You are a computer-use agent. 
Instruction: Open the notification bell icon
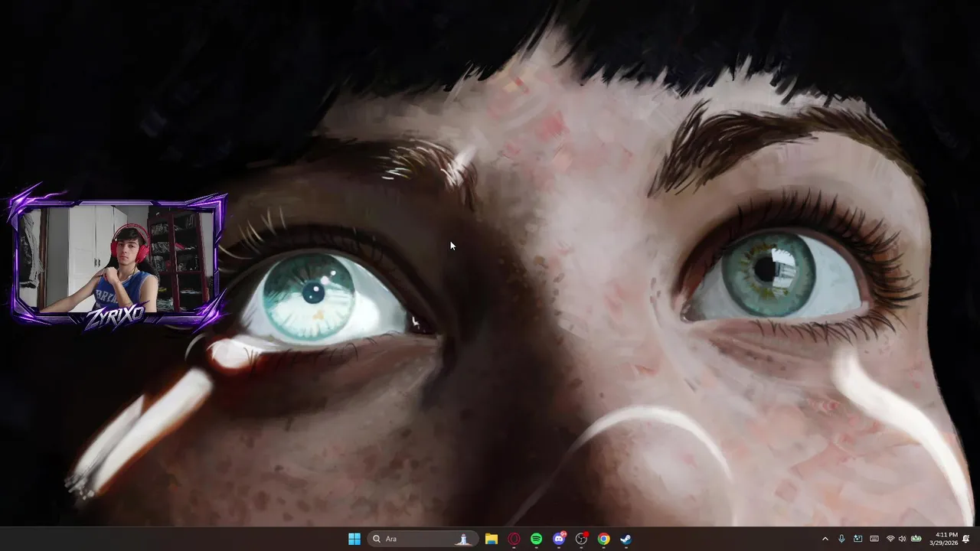(x=966, y=539)
